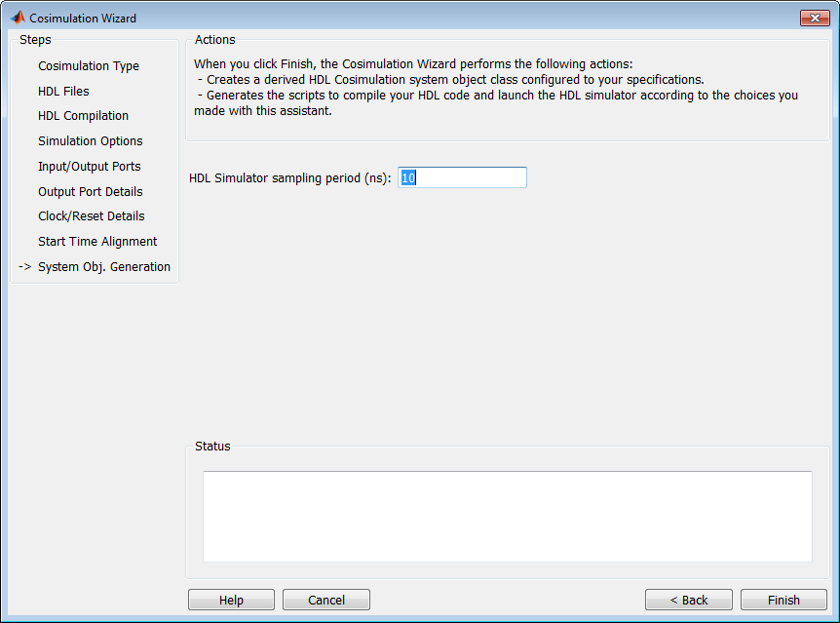Image resolution: width=840 pixels, height=623 pixels.
Task: Click the HDL Simulator sampling period label
Action: [289, 178]
